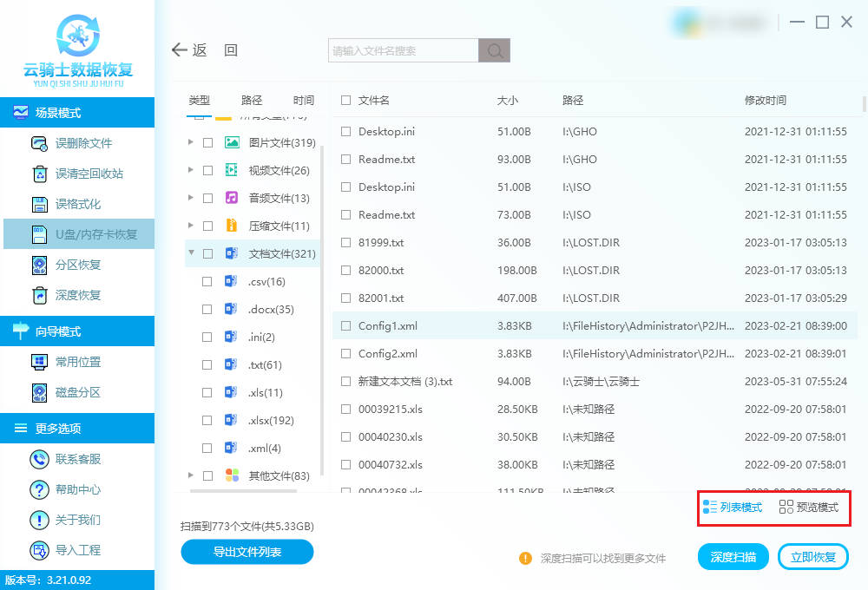Image resolution: width=868 pixels, height=590 pixels.
Task: Click the file name search field
Action: [x=403, y=50]
